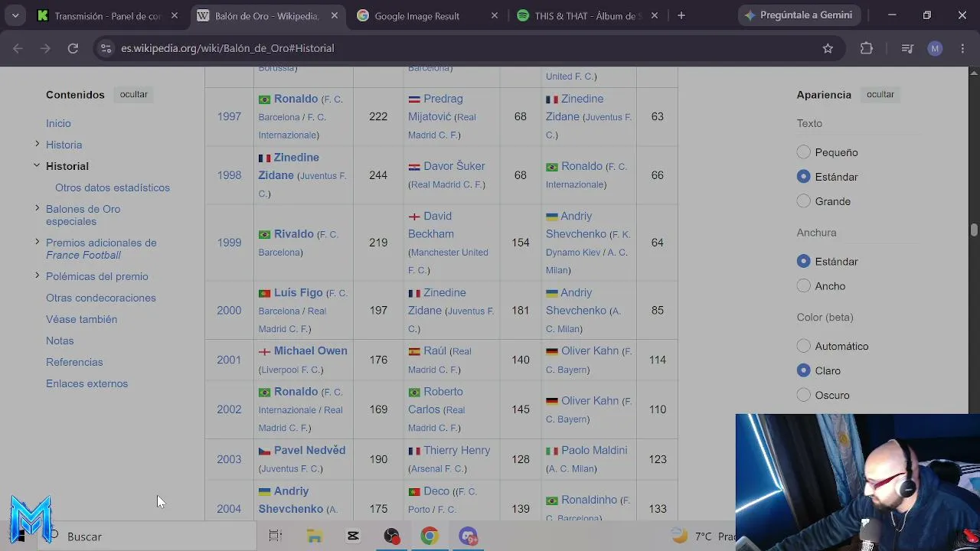Image resolution: width=980 pixels, height=551 pixels.
Task: Select Grande text size
Action: point(803,201)
